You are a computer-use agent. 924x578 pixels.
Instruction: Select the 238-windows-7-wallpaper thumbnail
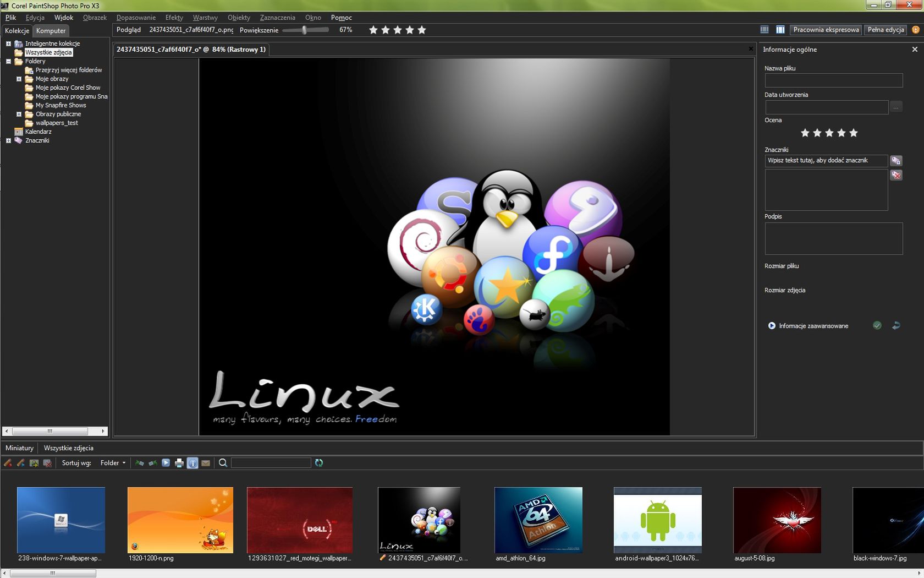[x=61, y=520]
